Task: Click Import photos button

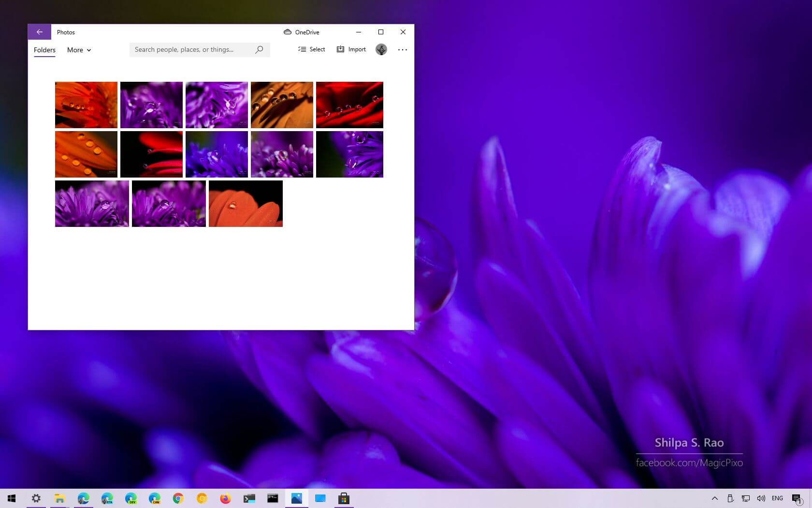Action: click(351, 49)
